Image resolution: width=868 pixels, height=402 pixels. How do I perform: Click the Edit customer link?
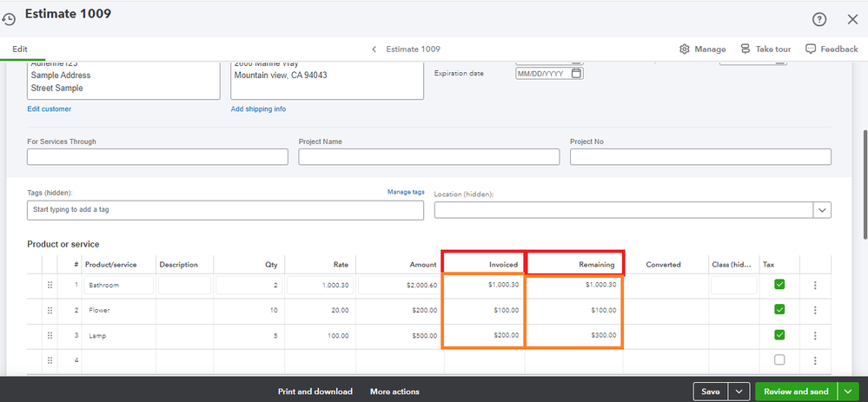pos(50,109)
